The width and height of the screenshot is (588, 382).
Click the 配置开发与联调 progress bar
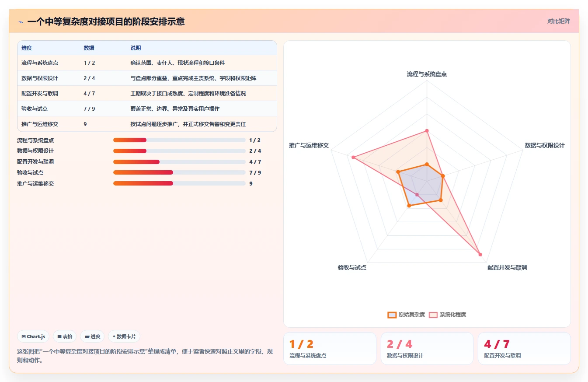point(179,162)
